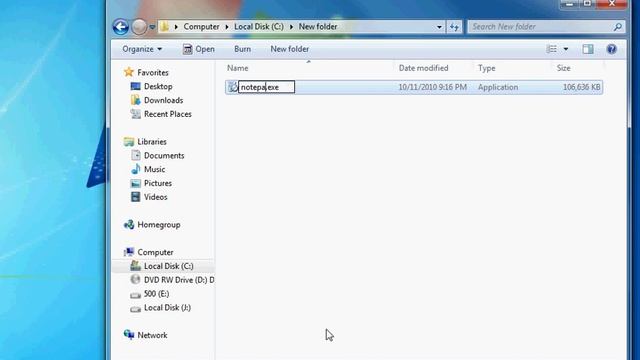Create a New folder from toolbar
The image size is (640, 360).
pyautogui.click(x=289, y=49)
